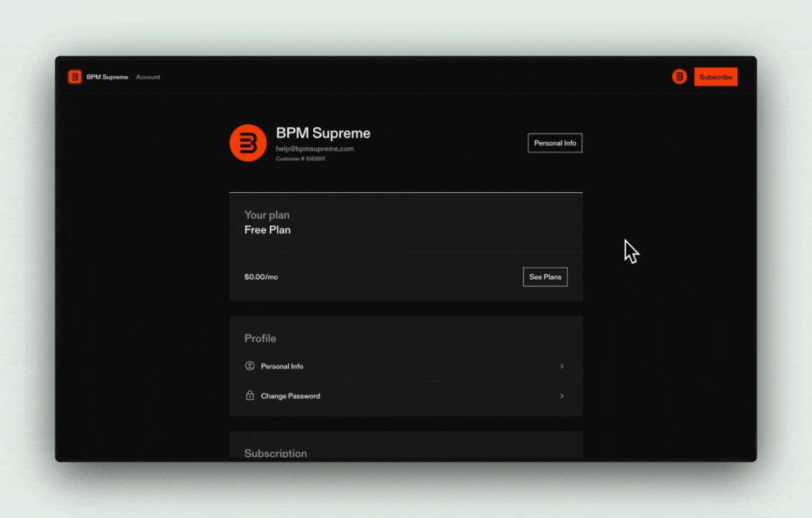Open the Personal Info profile row
812x518 pixels.
coord(406,366)
